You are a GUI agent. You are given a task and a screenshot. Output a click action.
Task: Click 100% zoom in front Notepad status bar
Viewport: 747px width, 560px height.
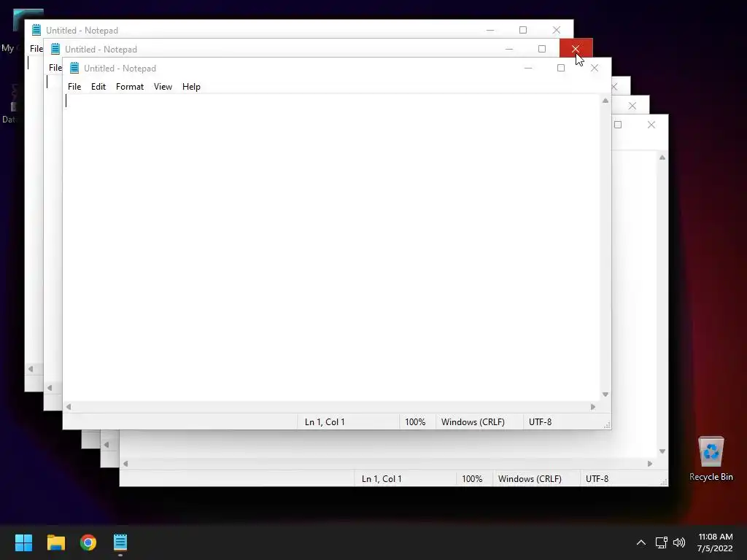415,422
